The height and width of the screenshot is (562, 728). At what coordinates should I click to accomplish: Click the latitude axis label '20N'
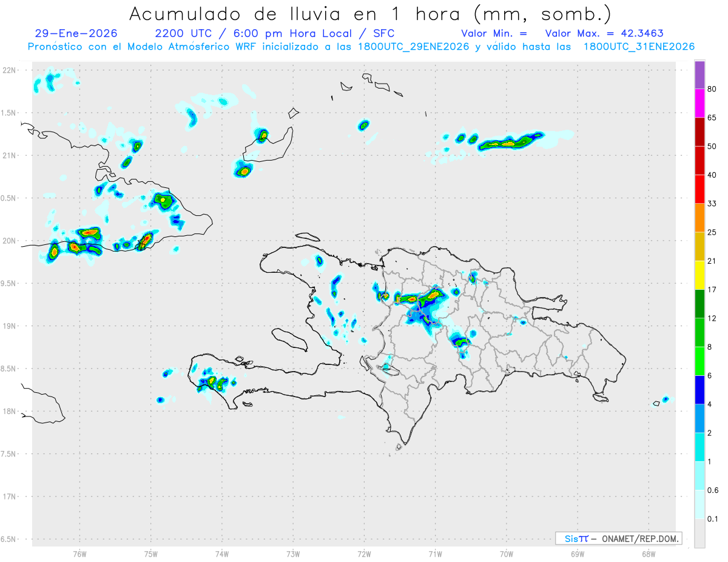(x=10, y=241)
